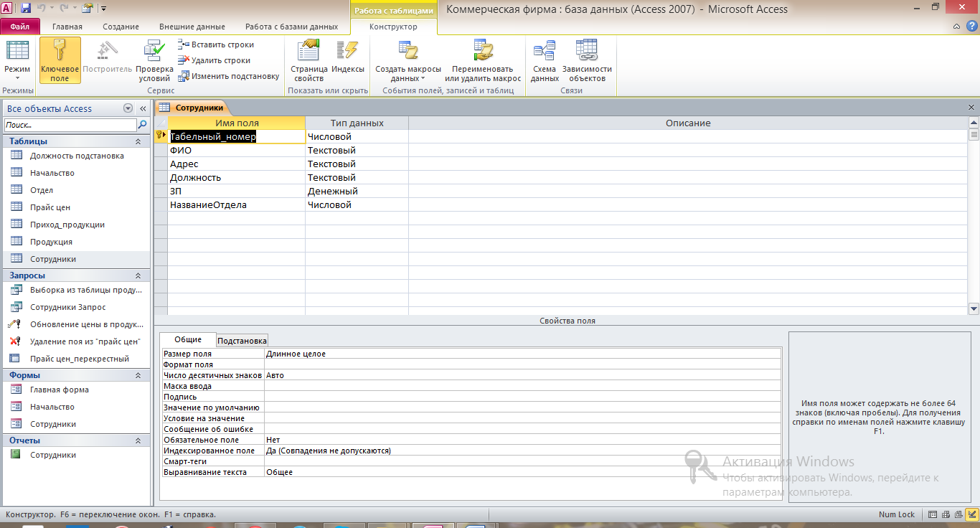The height and width of the screenshot is (528, 980).
Task: Click in the Поиск search field
Action: click(69, 125)
